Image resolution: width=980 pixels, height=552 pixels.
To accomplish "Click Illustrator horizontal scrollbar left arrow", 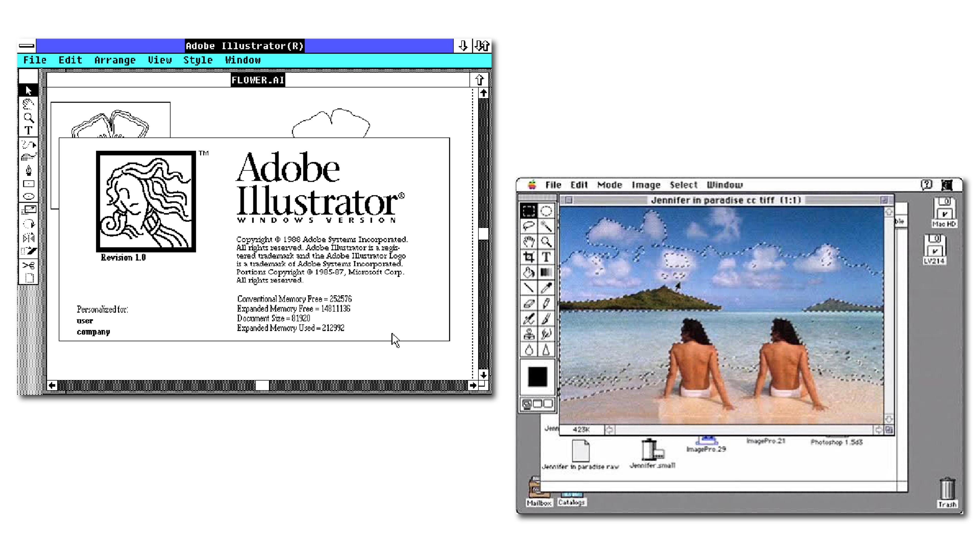I will pyautogui.click(x=52, y=386).
